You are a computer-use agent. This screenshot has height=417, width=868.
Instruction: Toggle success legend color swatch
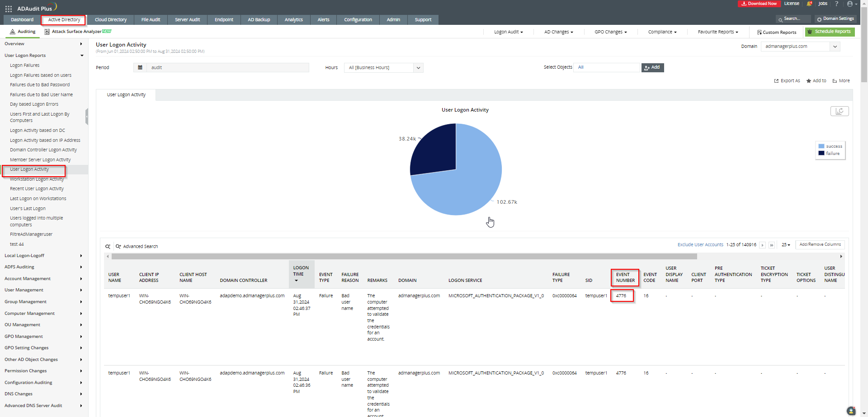click(x=821, y=146)
